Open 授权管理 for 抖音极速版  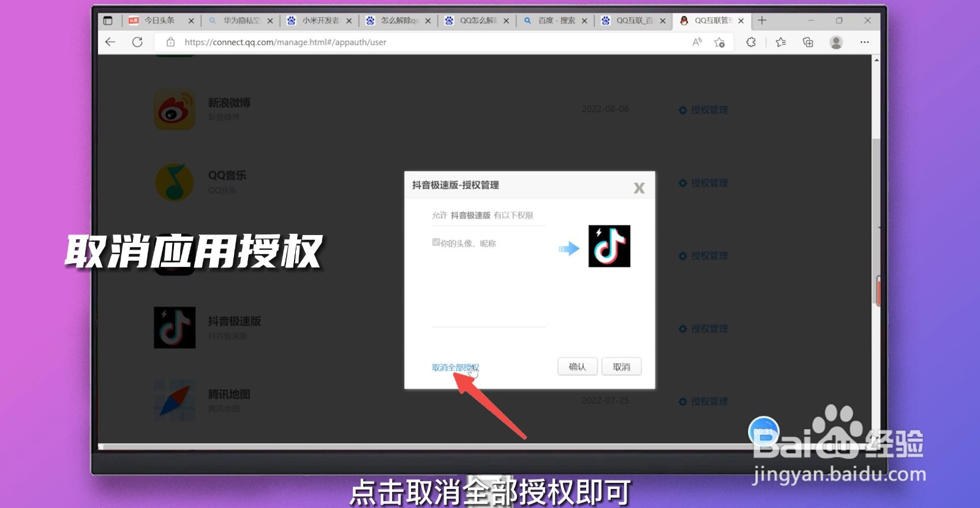(703, 329)
